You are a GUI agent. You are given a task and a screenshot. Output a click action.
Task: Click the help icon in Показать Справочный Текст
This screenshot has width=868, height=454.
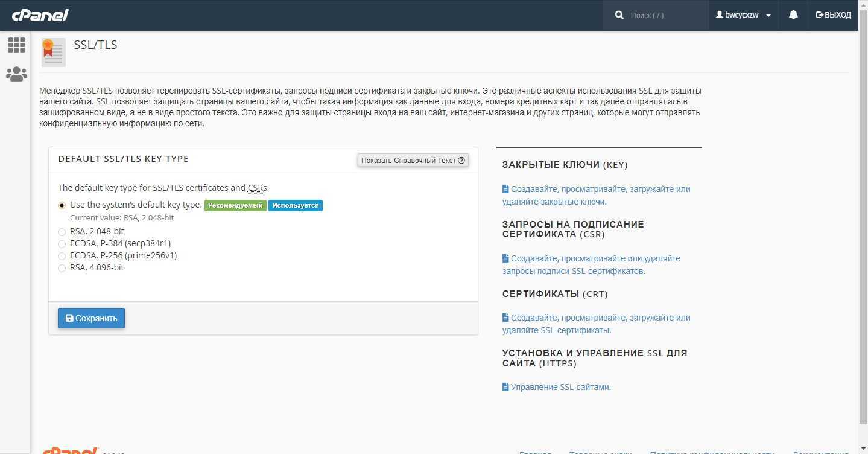(461, 161)
